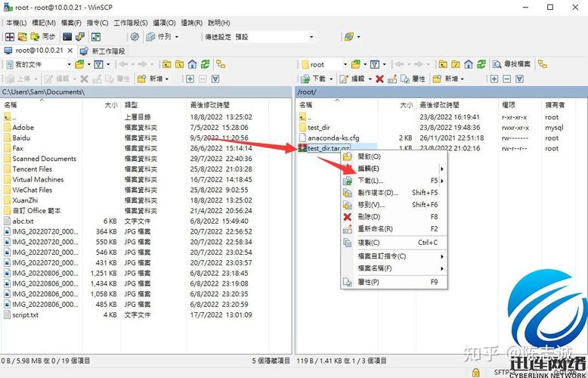Go to local home directory icon
Viewport: 588px width, 378px height.
[193, 64]
